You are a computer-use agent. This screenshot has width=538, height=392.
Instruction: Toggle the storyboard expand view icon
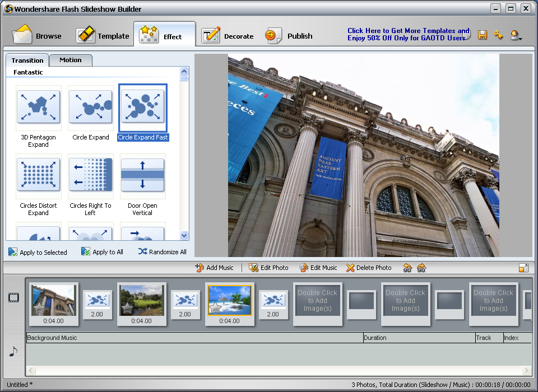click(x=523, y=268)
